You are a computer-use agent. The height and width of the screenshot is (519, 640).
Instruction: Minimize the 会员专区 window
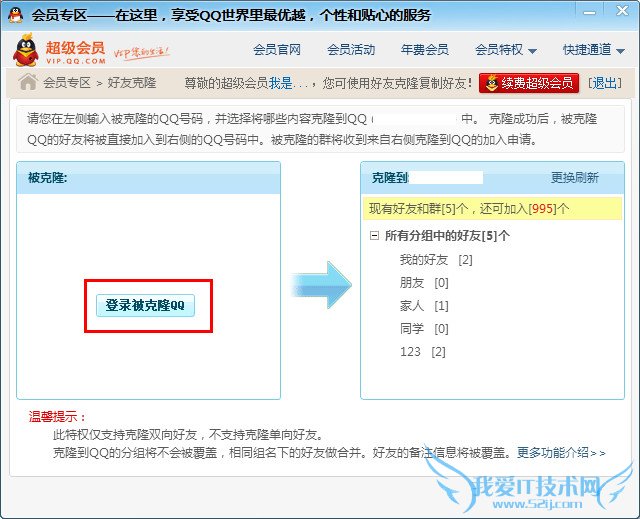coord(589,13)
